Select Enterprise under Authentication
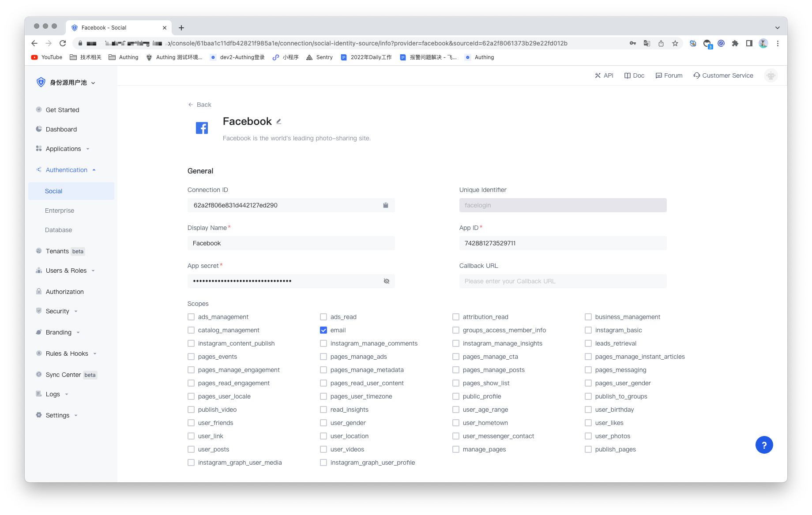 pos(60,211)
